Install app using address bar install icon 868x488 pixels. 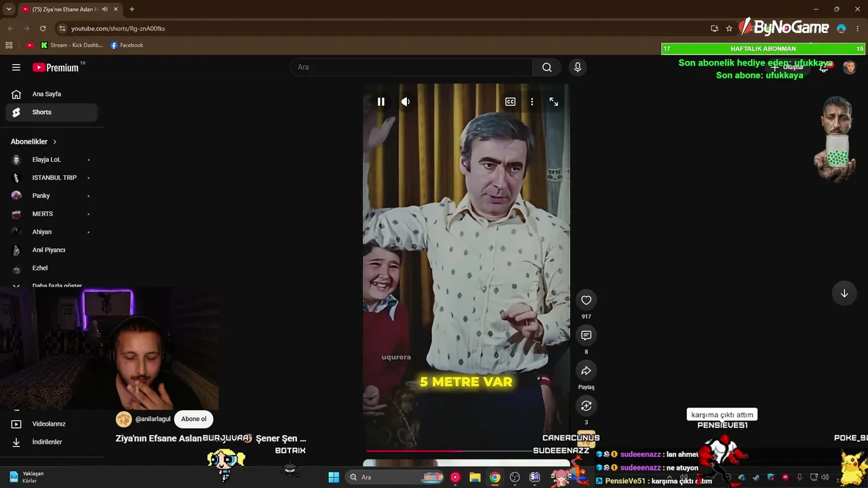click(715, 28)
